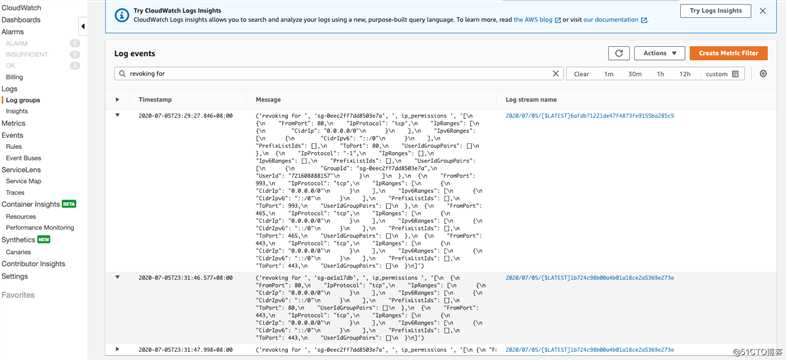Viewport: 787px width, 361px height.
Task: Collapse the left navigation sidebar arrow
Action: coord(83,26)
